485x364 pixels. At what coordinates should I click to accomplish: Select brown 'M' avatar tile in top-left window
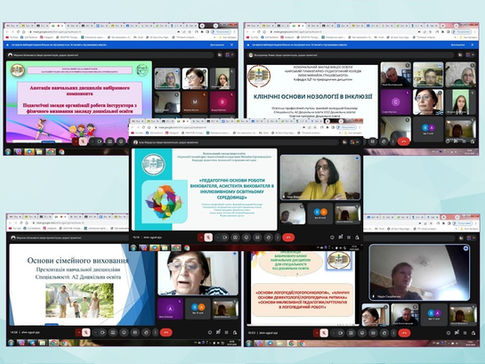(195, 102)
